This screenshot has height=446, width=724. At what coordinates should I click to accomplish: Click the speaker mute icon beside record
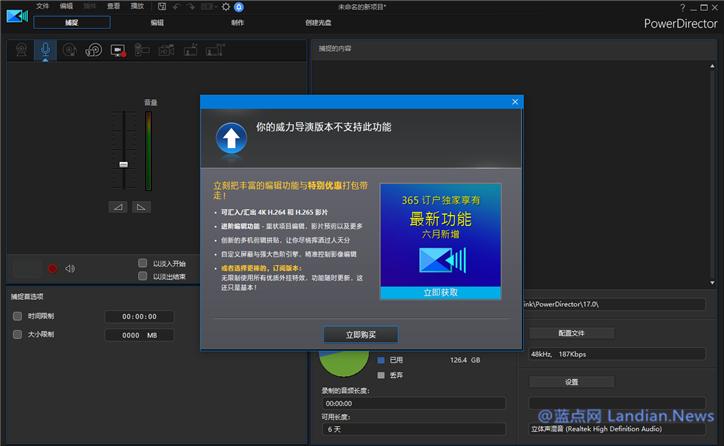70,268
